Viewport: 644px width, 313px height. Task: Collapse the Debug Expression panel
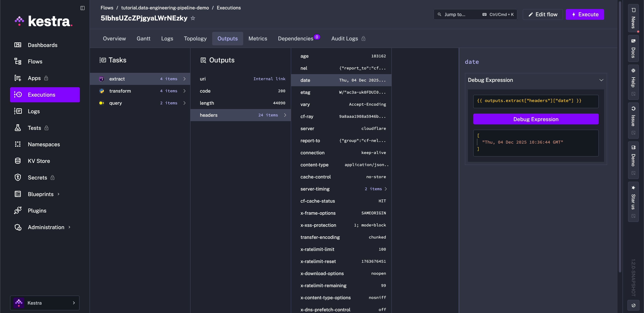(x=601, y=80)
